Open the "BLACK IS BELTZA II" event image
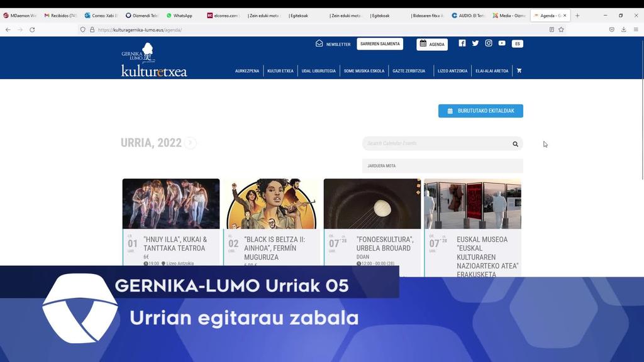This screenshot has width=644, height=362. tap(272, 204)
